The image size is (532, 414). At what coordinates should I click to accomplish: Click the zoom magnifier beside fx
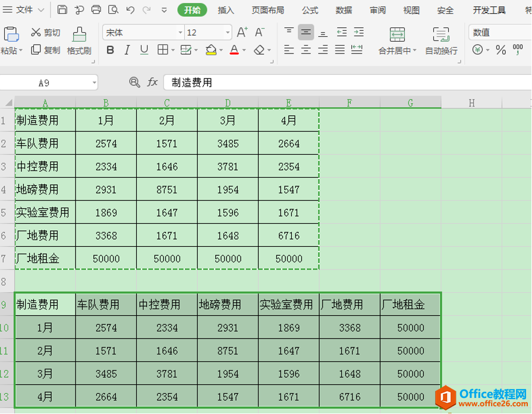[x=135, y=82]
